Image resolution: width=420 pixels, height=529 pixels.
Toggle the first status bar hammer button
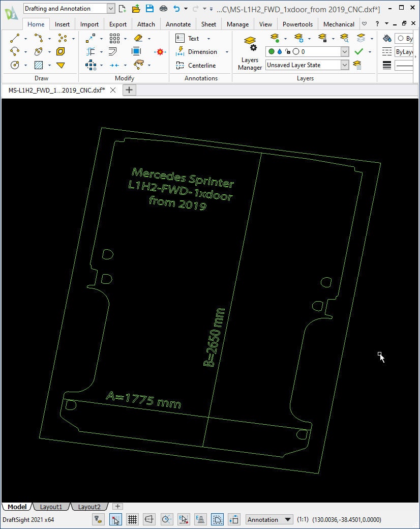point(98,519)
